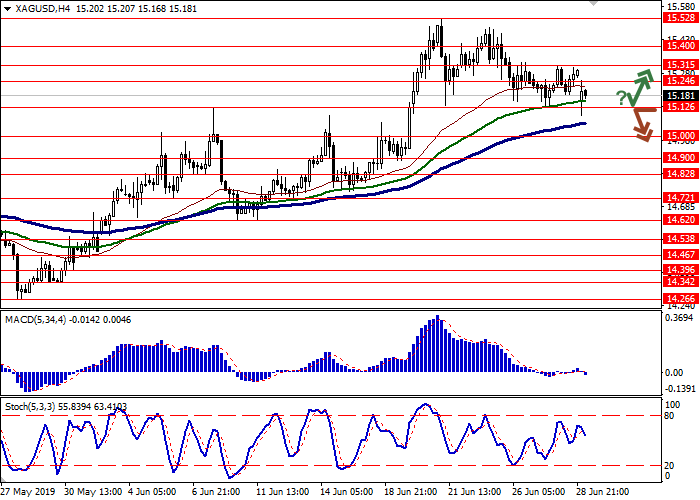Image resolution: width=700 pixels, height=500 pixels.
Task: Click the MACD 0.3694 scale value
Action: tap(680, 318)
